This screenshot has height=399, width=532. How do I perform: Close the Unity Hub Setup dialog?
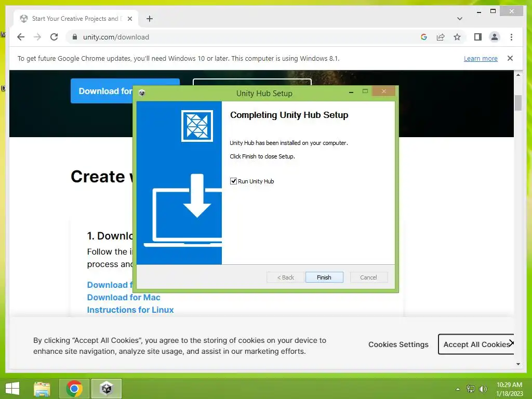pyautogui.click(x=384, y=91)
